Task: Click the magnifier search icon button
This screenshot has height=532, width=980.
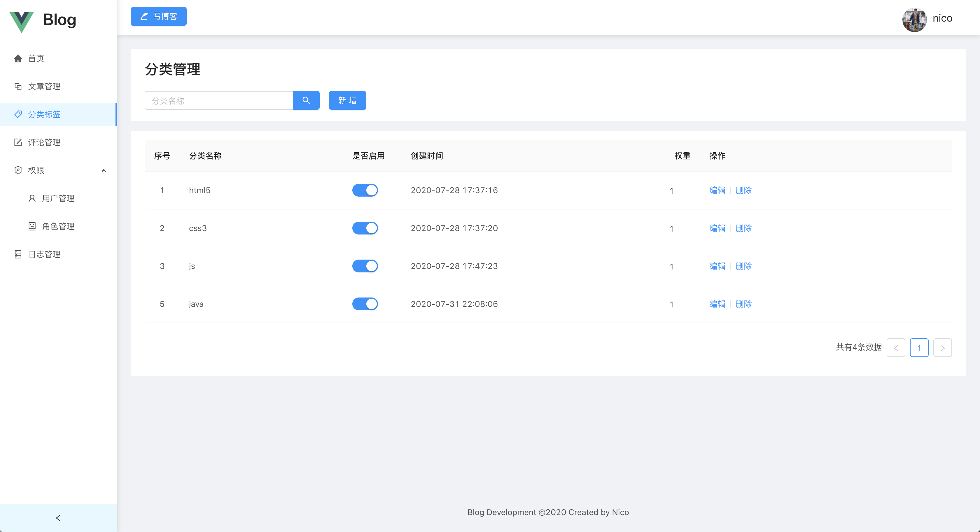Action: point(306,100)
